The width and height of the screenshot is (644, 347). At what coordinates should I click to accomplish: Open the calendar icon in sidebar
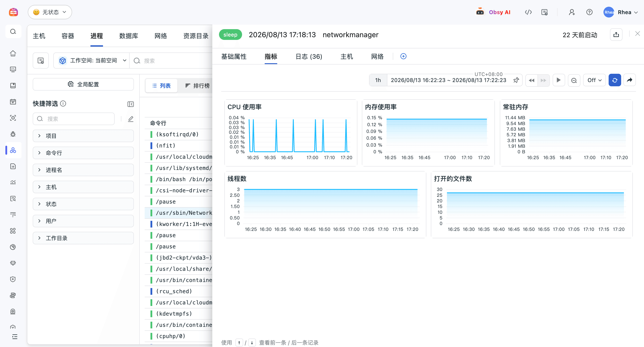click(13, 102)
